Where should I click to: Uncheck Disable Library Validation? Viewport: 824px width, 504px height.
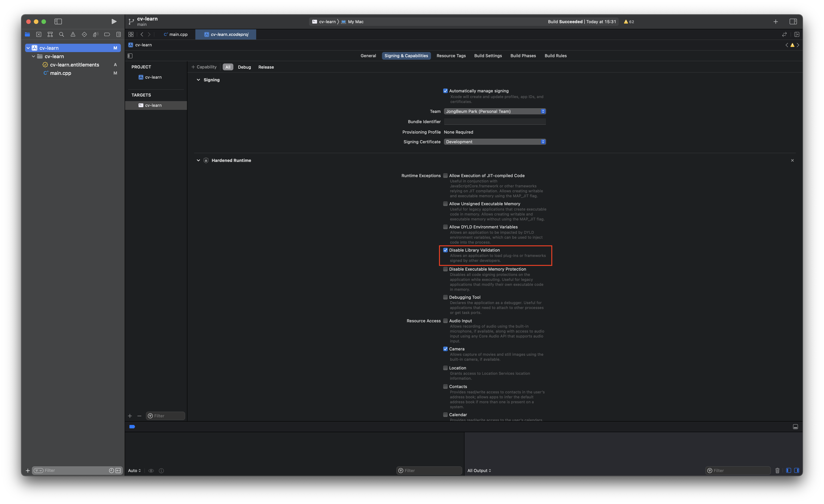coord(445,250)
